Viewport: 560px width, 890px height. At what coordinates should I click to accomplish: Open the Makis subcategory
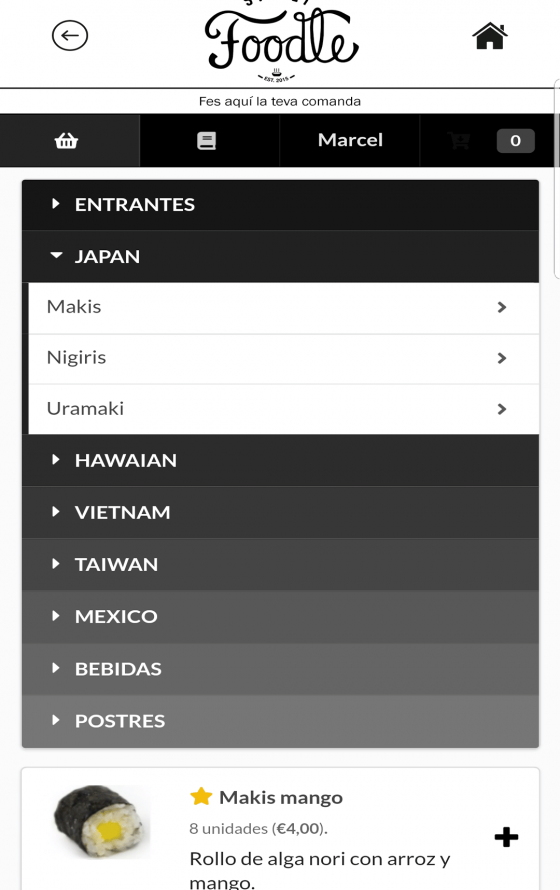[x=284, y=307]
